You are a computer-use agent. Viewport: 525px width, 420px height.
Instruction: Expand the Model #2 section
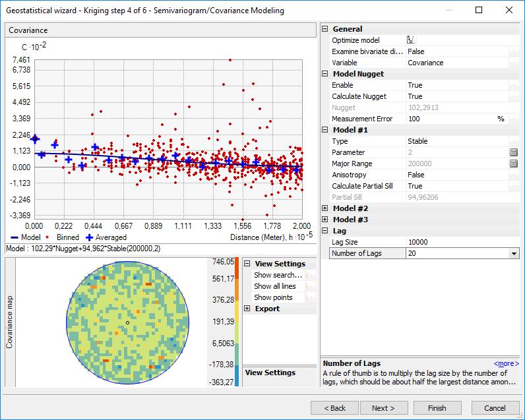[324, 208]
